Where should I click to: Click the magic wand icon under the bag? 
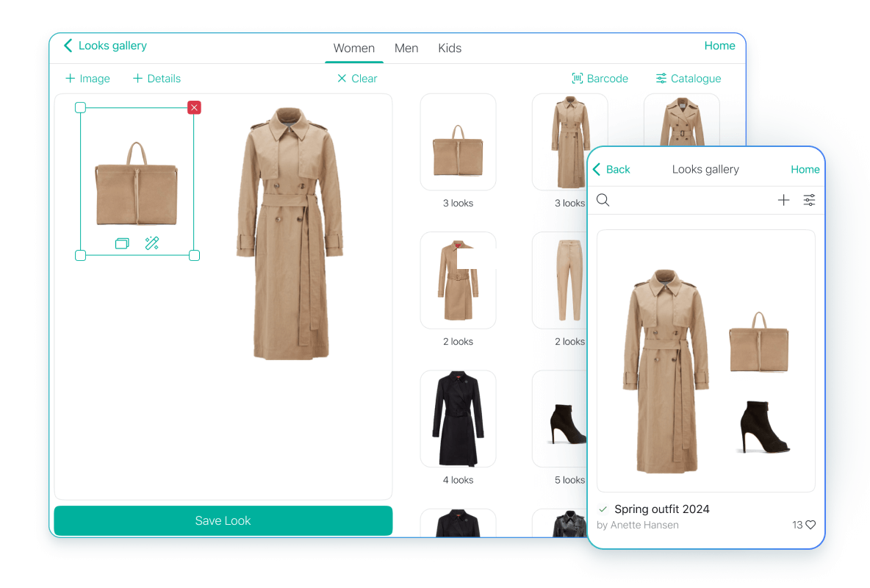(152, 243)
